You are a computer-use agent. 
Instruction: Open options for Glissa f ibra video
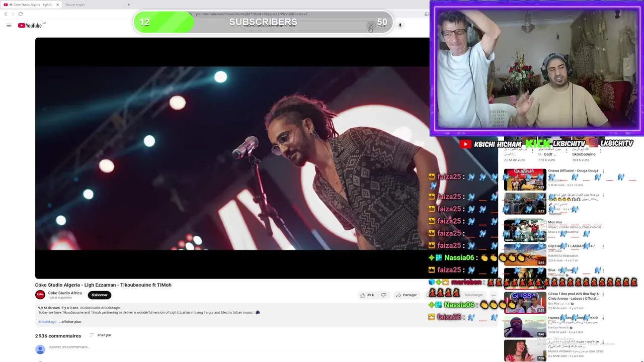pyautogui.click(x=603, y=295)
